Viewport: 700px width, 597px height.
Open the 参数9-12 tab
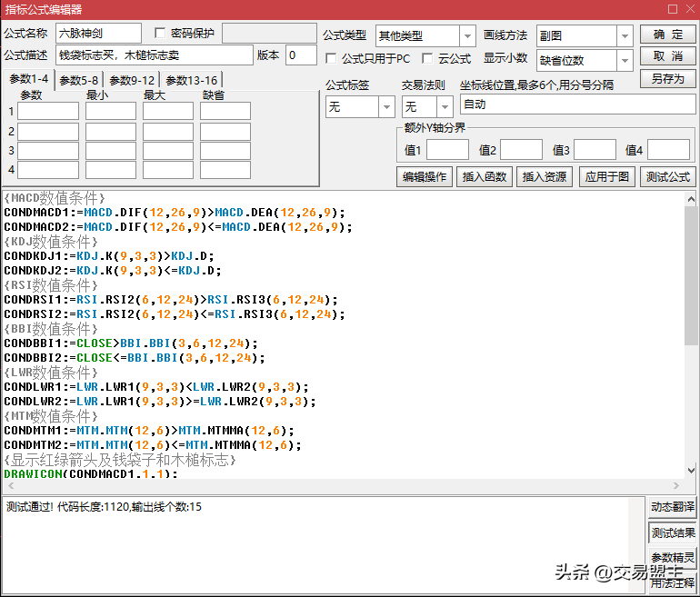tap(132, 80)
